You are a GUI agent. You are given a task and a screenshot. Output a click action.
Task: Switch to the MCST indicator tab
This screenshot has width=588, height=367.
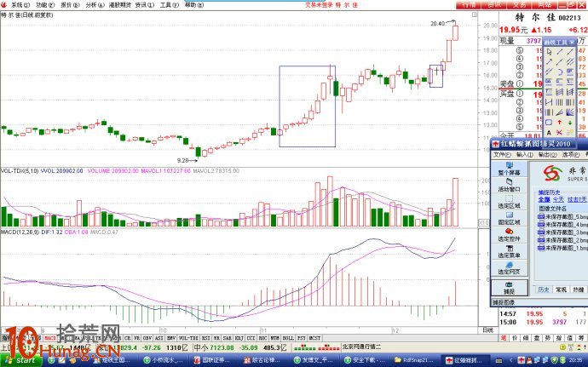pyautogui.click(x=314, y=338)
